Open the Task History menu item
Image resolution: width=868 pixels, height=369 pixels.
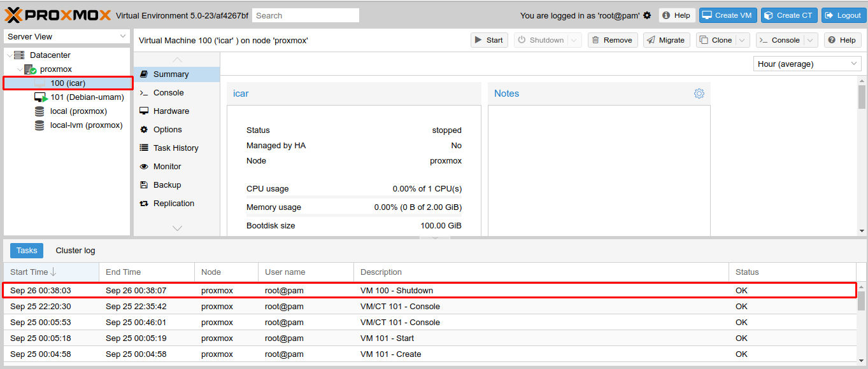(x=176, y=148)
